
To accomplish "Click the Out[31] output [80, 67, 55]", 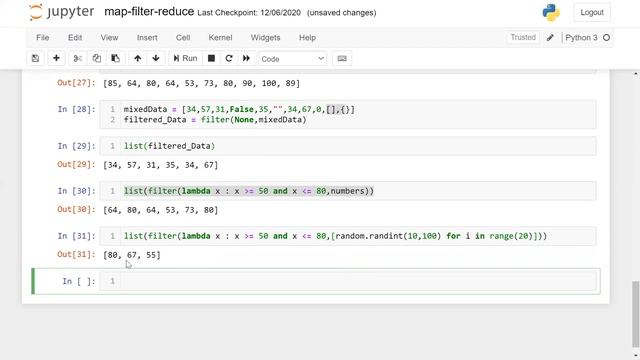I will [132, 255].
